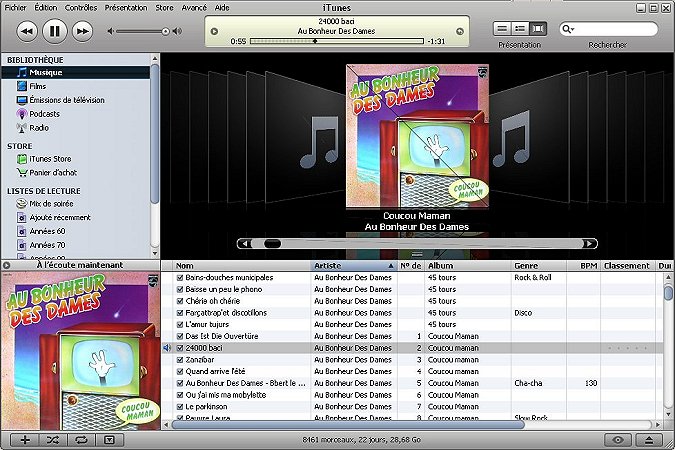Uncheck Das Ist Die Ouvertüre track
Screen dimensions: 675x450
point(180,336)
